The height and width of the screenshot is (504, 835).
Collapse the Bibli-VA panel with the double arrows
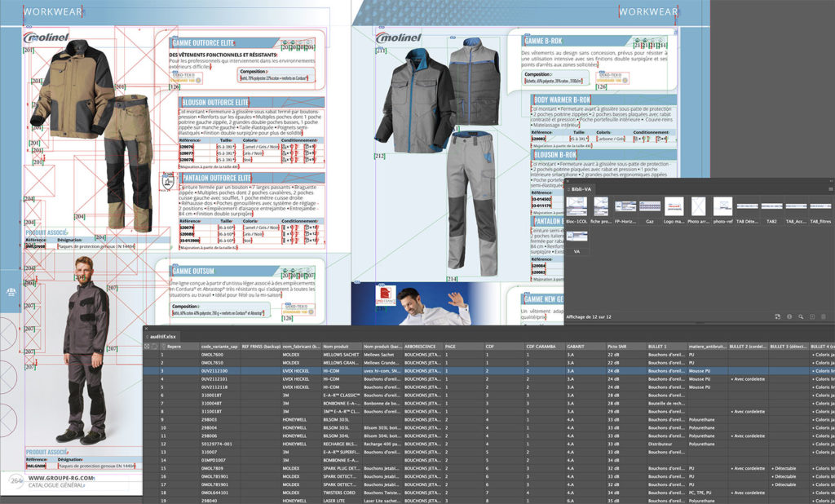pyautogui.click(x=831, y=181)
